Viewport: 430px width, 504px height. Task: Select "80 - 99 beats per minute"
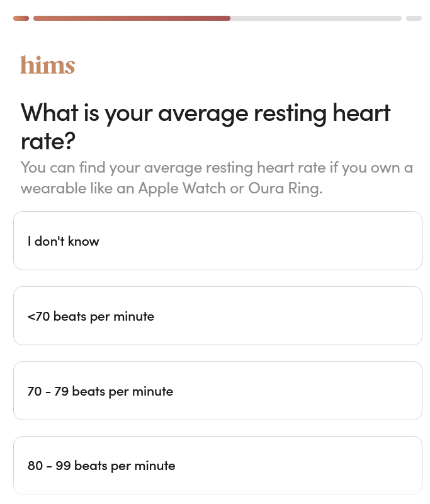[101, 466]
